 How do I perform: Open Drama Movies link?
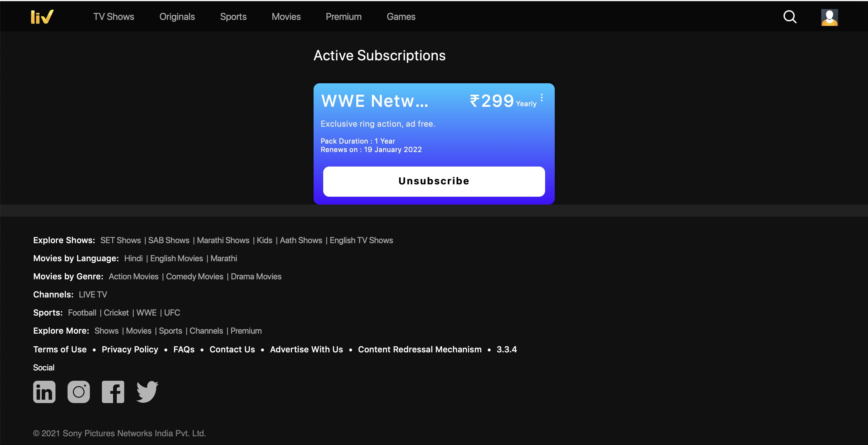(x=256, y=276)
